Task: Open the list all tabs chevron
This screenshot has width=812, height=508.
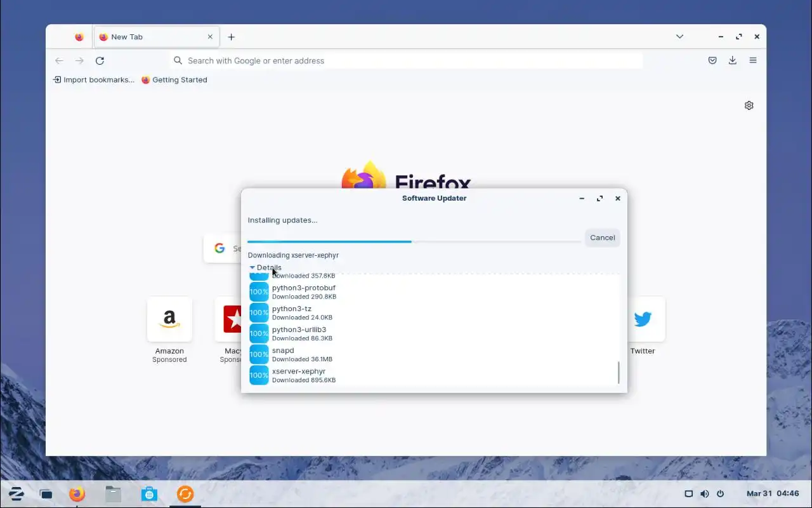Action: [679, 37]
